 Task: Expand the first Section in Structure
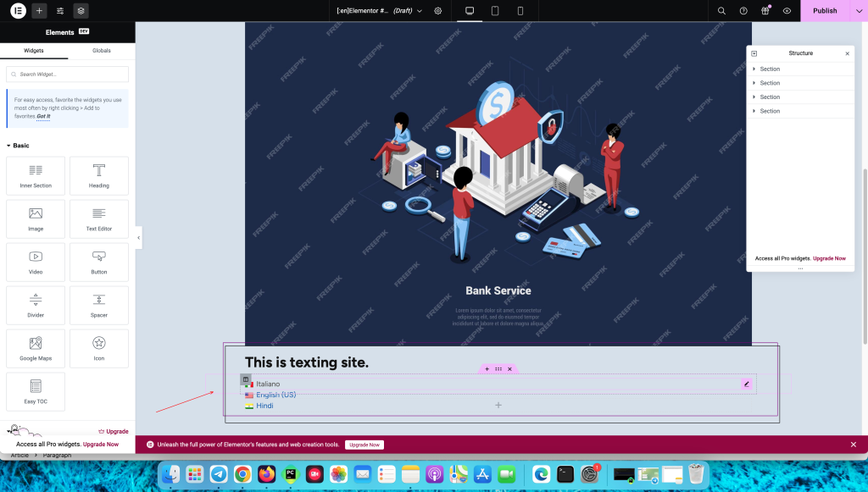coord(754,69)
